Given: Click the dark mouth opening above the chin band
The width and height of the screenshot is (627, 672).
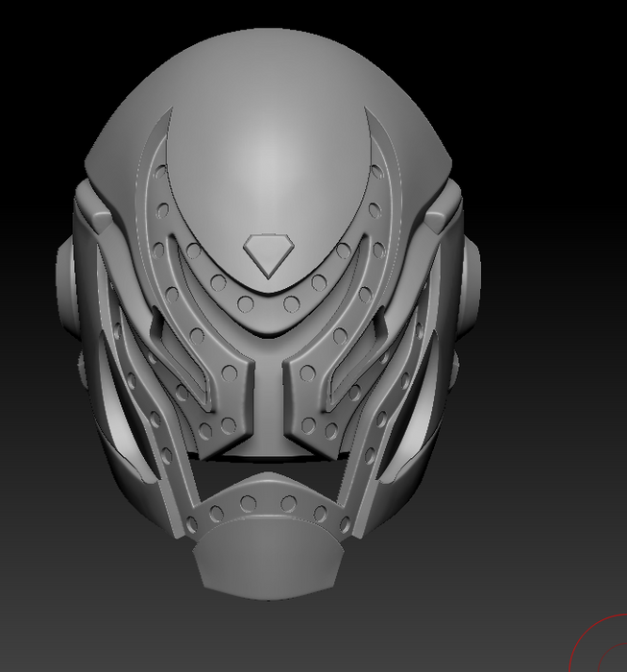Looking at the screenshot, I should pos(269,468).
